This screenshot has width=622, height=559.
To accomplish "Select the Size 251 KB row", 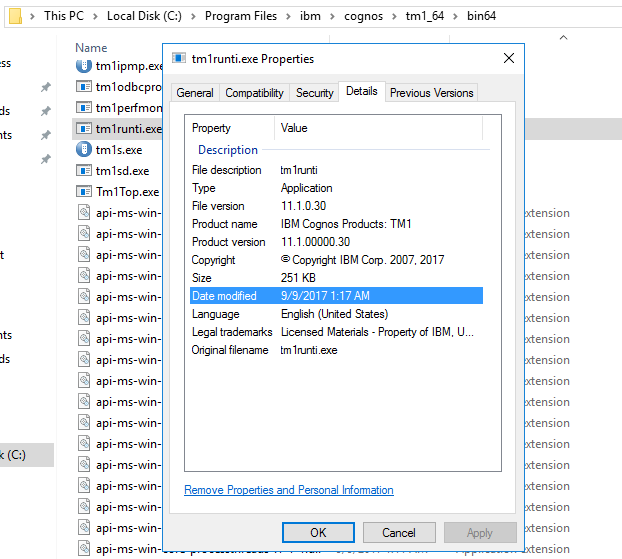I will [x=336, y=278].
